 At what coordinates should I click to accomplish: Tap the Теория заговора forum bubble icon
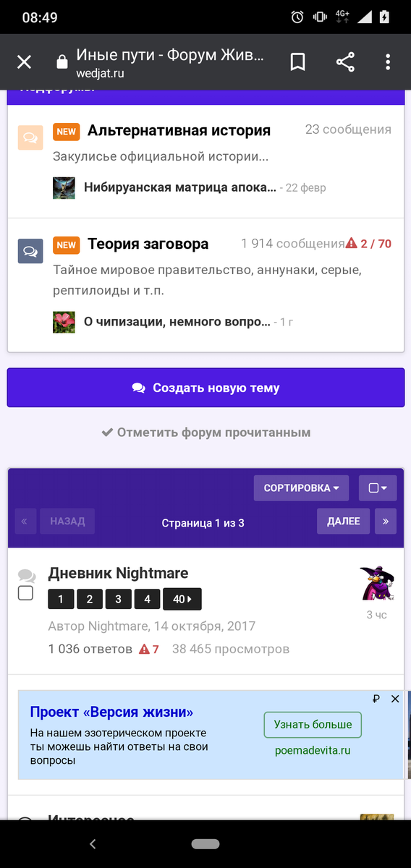30,250
